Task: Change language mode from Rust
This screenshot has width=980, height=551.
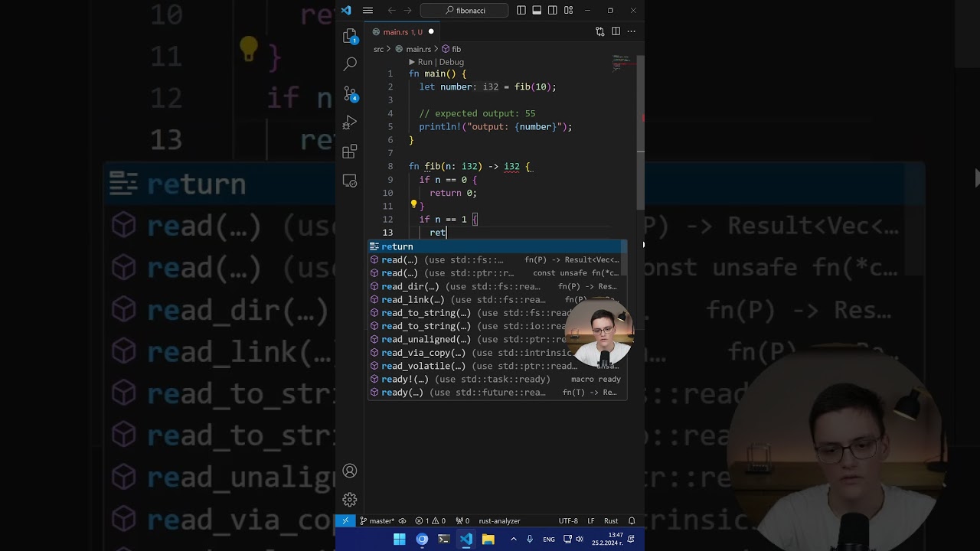Action: [611, 520]
